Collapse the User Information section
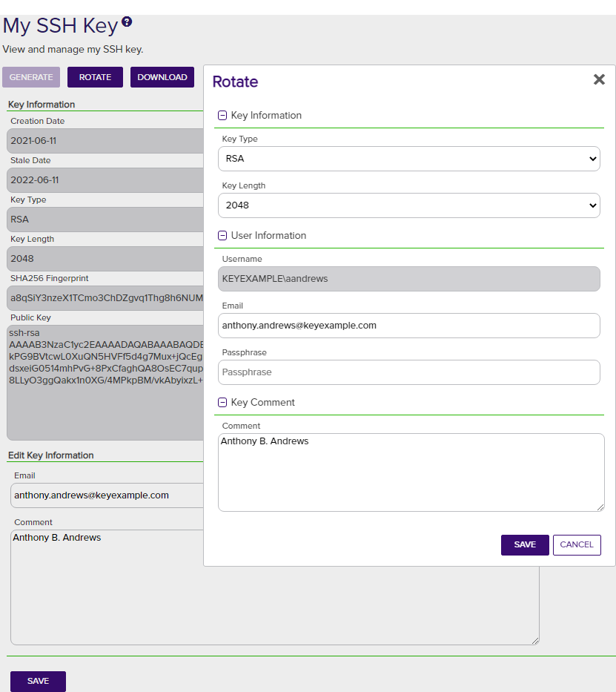 [222, 236]
